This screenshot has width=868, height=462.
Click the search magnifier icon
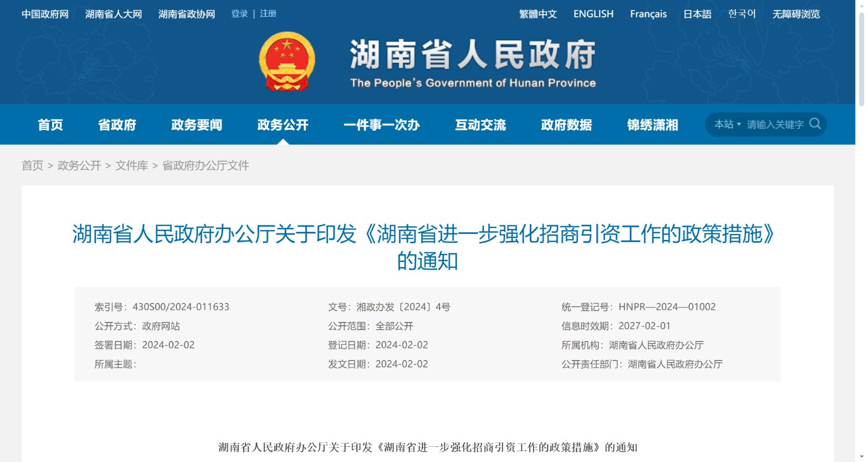point(815,124)
